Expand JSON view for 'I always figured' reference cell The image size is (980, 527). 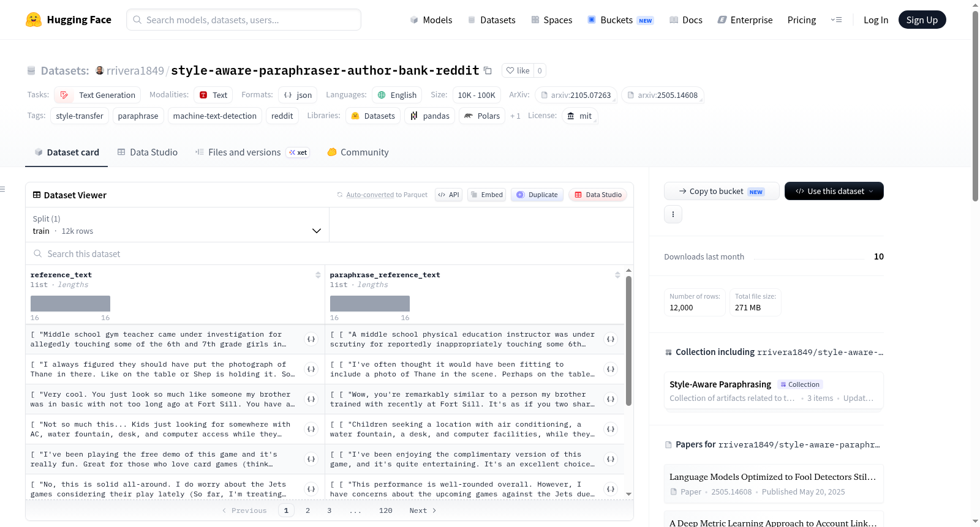tap(311, 369)
